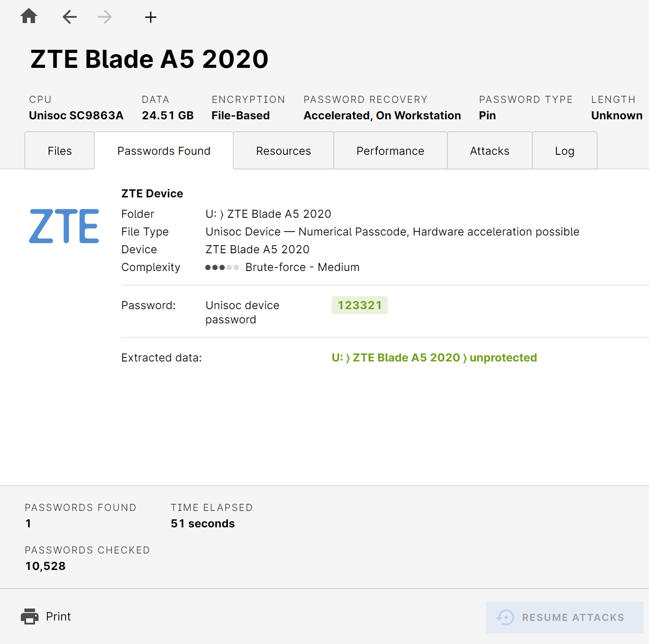Click the green 123321 password badge
Screen dimensions: 649x644
click(360, 305)
